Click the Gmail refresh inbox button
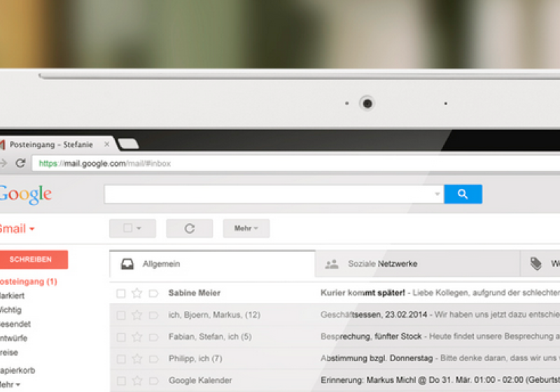The height and width of the screenshot is (392, 560). click(189, 228)
